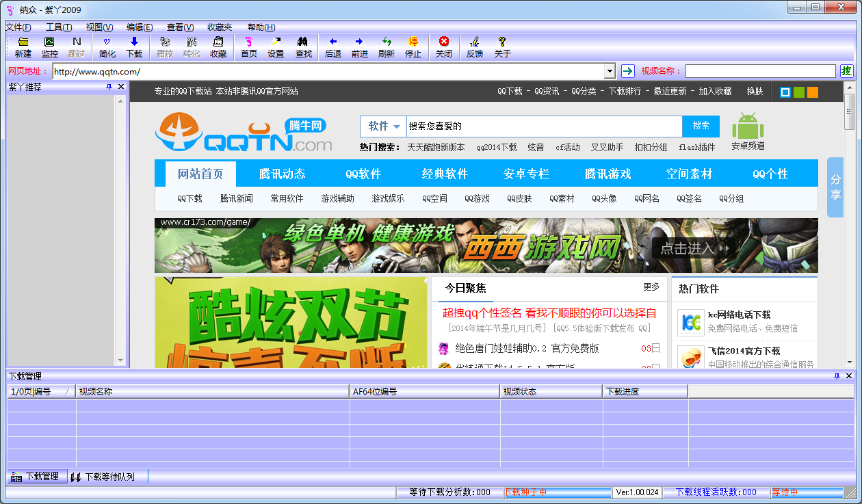The image size is (862, 504).
Task: Open the 文件(F) menu
Action: 18,27
